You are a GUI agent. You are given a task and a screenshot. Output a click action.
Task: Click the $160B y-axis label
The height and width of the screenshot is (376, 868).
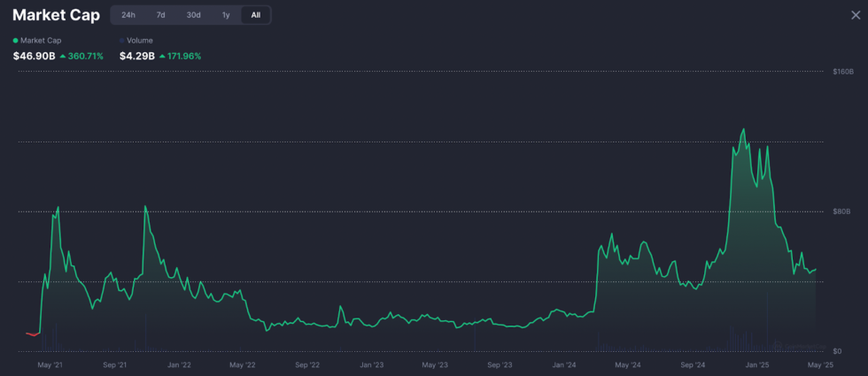842,71
